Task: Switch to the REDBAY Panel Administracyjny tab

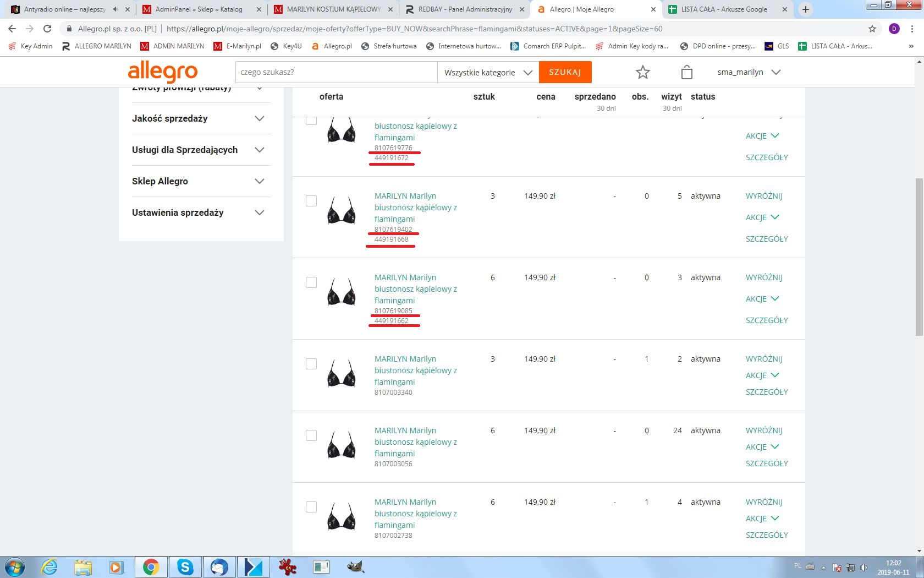Action: [x=465, y=9]
